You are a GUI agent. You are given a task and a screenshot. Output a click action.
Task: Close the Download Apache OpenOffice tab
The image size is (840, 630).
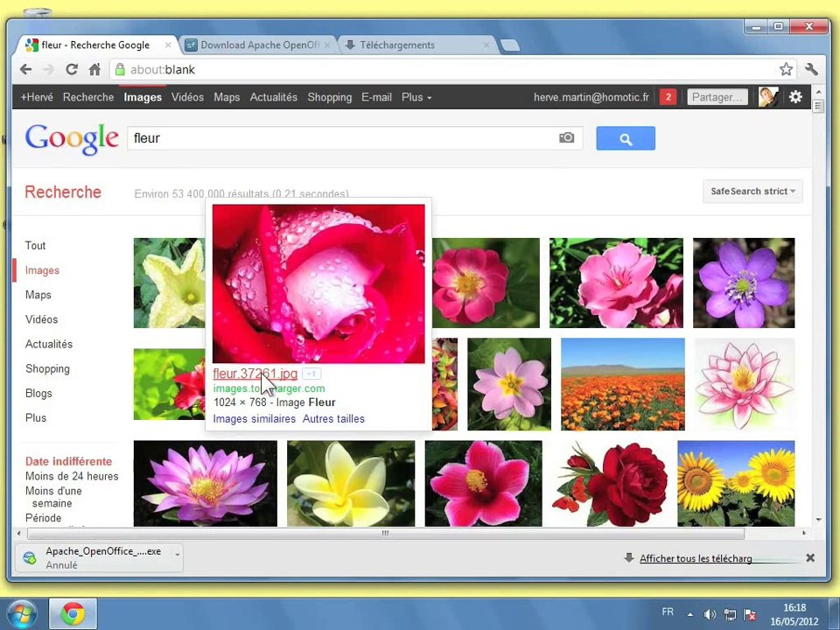(x=326, y=45)
